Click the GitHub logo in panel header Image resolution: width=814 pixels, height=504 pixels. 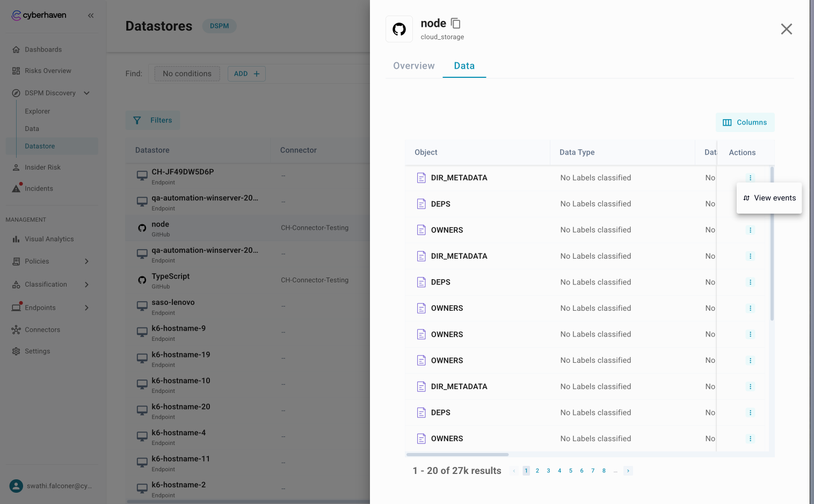(399, 29)
